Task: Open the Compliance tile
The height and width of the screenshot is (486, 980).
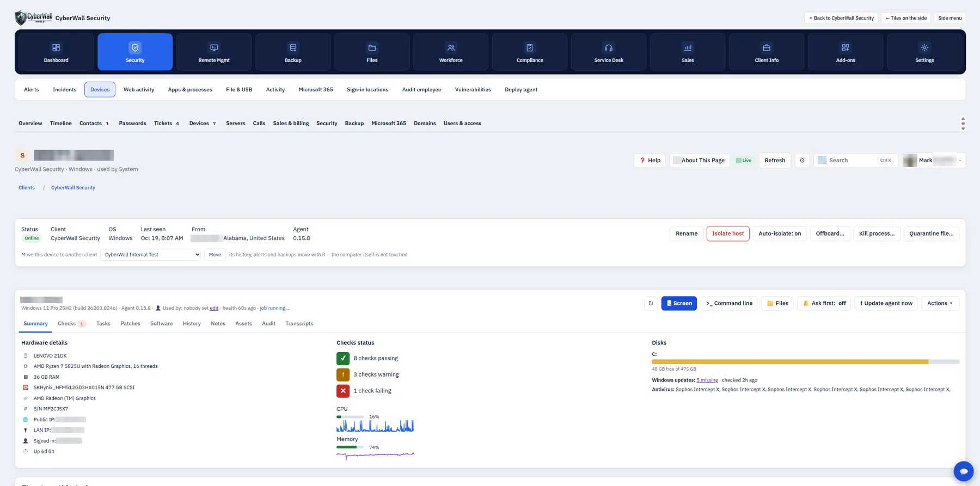Action: click(530, 52)
